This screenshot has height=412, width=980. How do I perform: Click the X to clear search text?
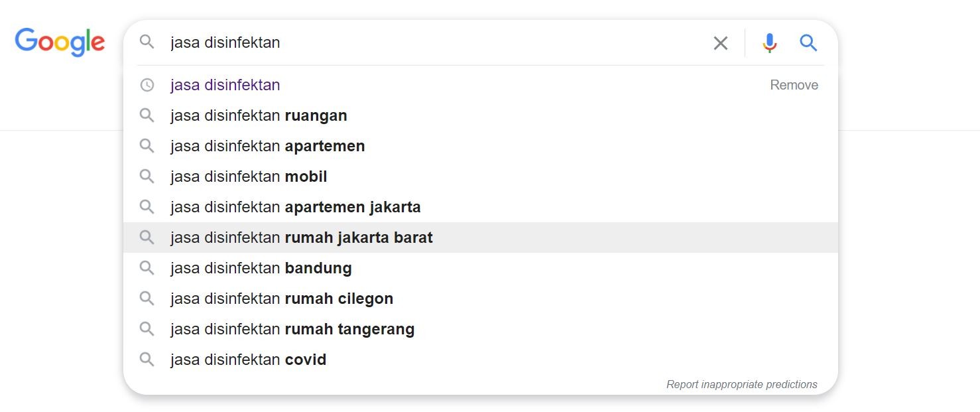tap(720, 42)
